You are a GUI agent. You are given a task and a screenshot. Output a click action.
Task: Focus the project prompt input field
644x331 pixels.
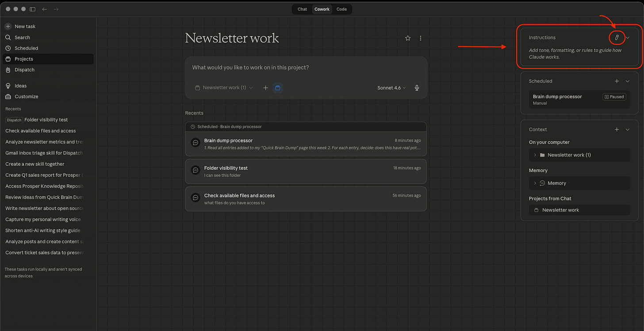[306, 68]
